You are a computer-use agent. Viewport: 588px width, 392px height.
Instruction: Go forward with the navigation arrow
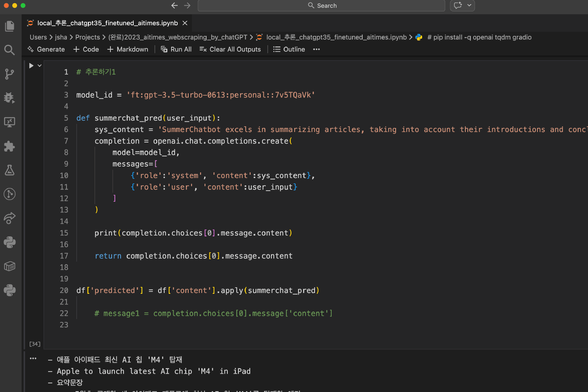pos(187,5)
